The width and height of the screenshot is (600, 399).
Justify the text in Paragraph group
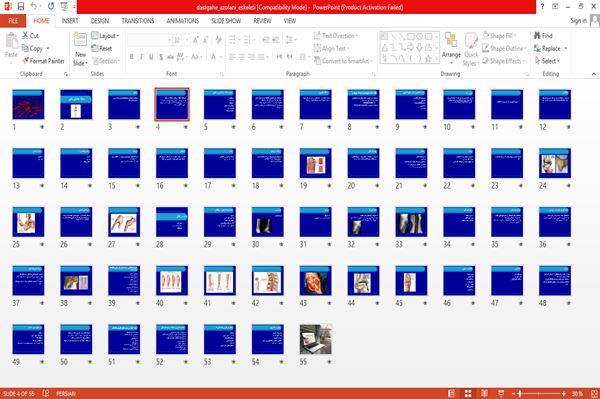tap(261, 57)
